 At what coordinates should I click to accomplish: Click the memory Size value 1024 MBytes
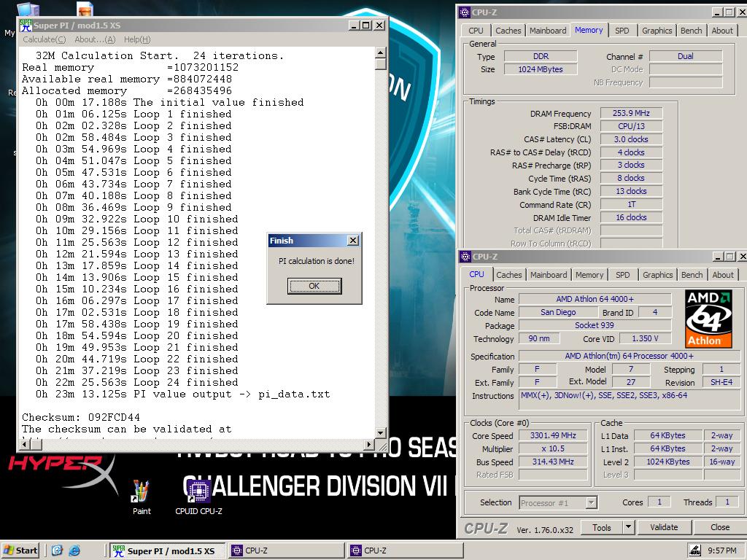click(x=541, y=69)
